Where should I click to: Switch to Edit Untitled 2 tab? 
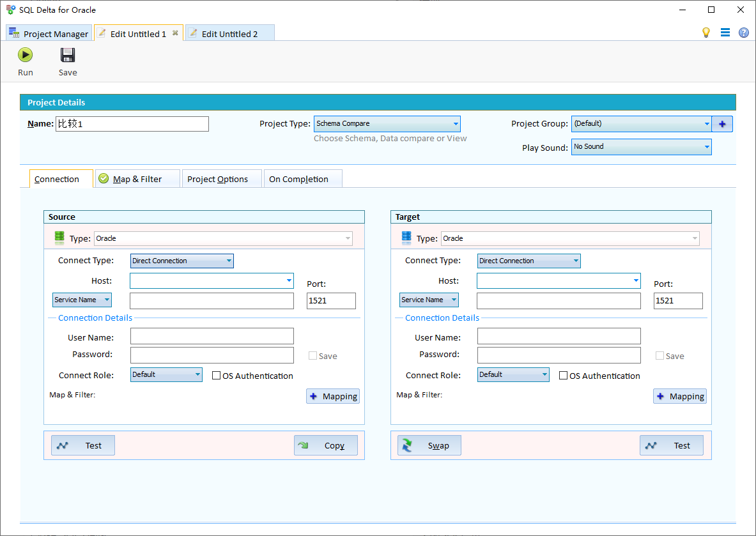[229, 33]
